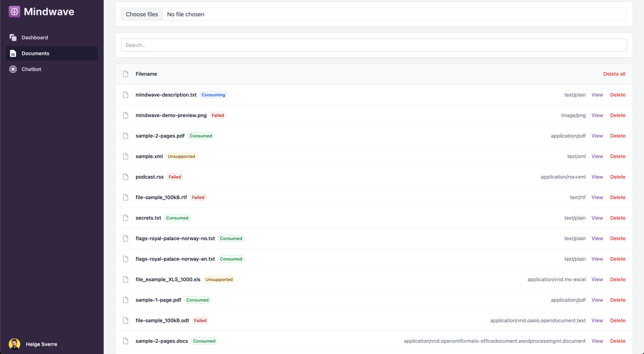
Task: Click the application/vnd.ms-excel type text
Action: [557, 279]
